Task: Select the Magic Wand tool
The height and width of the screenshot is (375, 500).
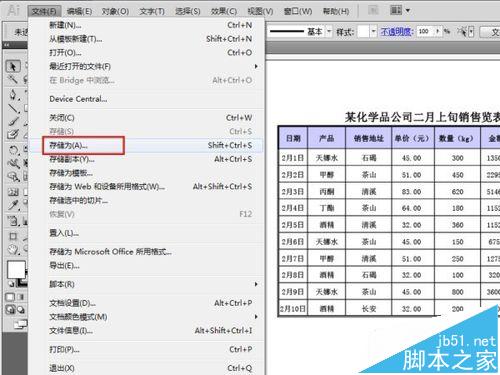Action: 13,80
